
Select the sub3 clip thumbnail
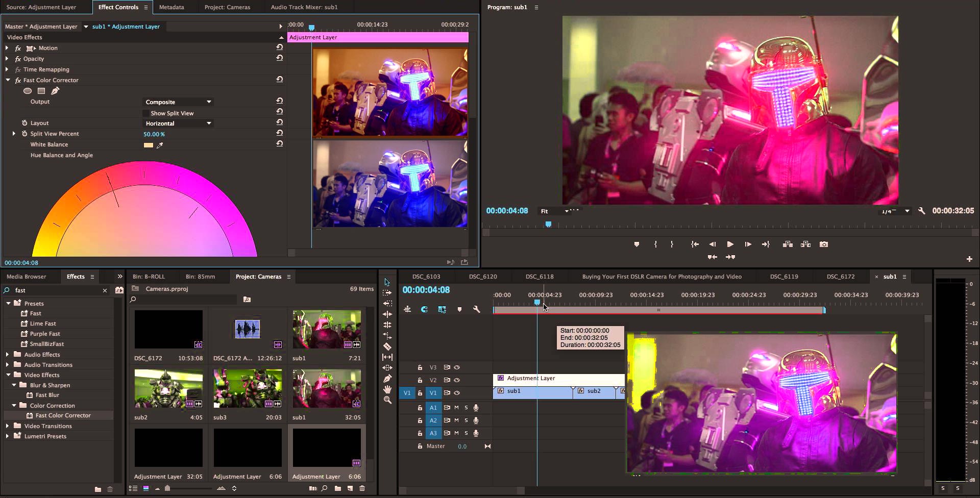248,389
